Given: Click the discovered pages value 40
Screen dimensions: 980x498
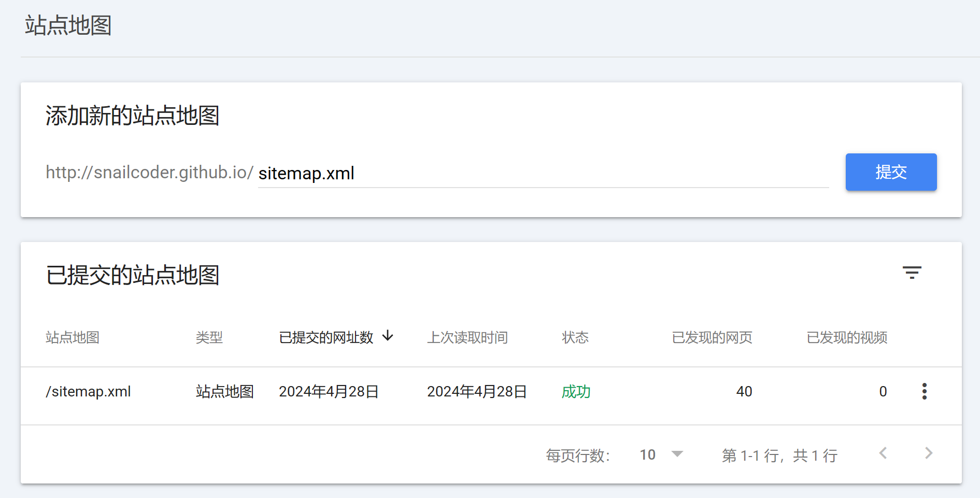Looking at the screenshot, I should tap(744, 391).
